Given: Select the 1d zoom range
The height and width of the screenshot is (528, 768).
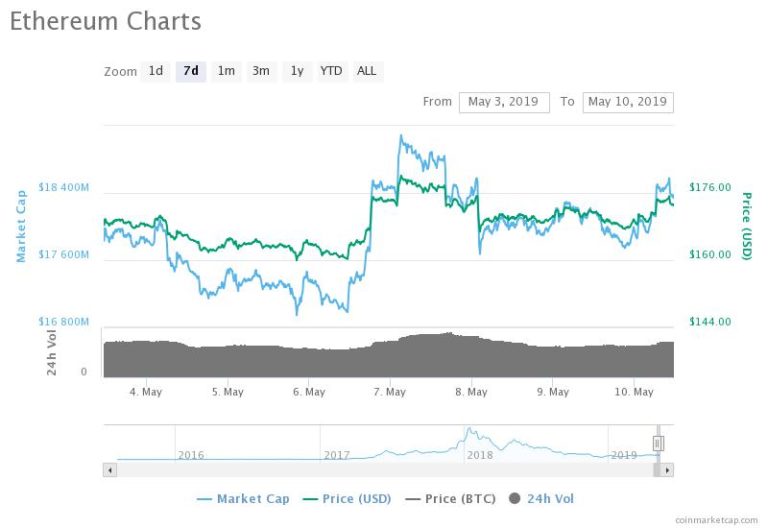Looking at the screenshot, I should pos(156,71).
